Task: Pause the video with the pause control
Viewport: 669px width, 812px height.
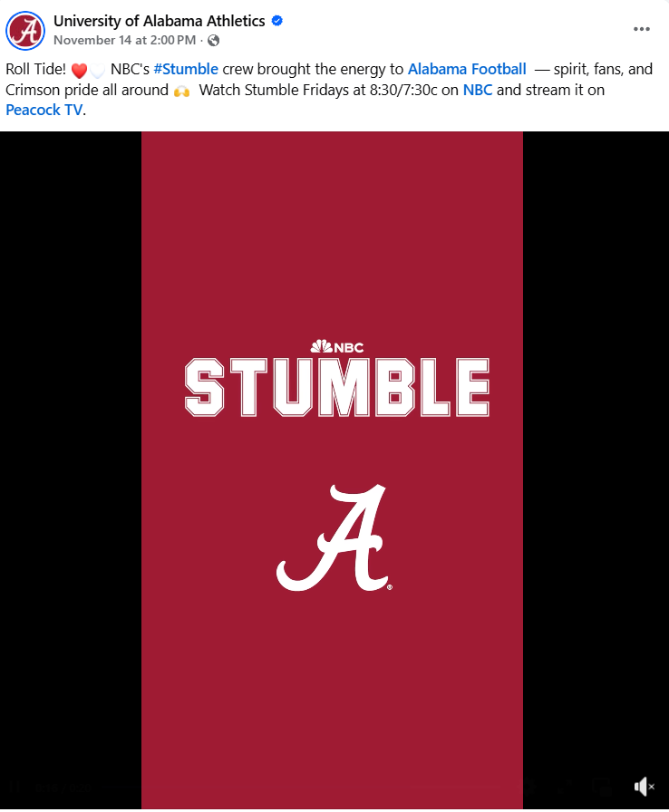Action: click(x=13, y=787)
